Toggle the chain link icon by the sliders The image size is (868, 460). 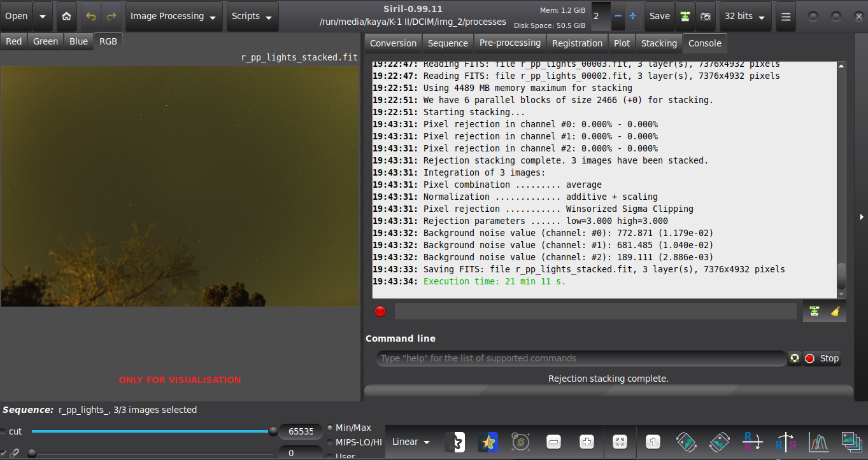click(x=14, y=453)
